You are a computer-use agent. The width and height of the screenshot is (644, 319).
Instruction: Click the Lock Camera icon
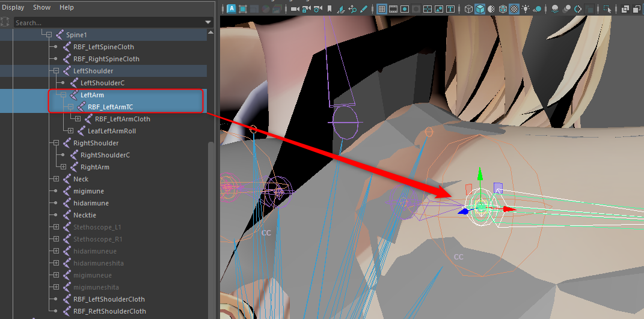click(x=307, y=8)
